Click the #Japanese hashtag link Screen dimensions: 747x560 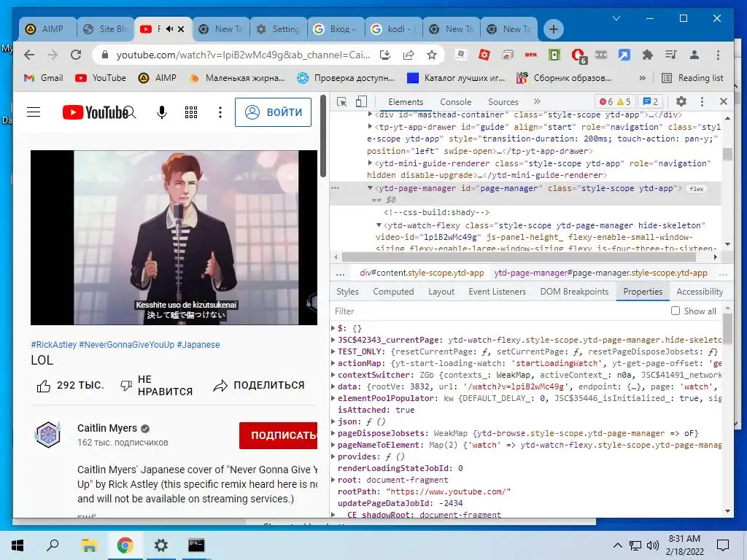198,345
